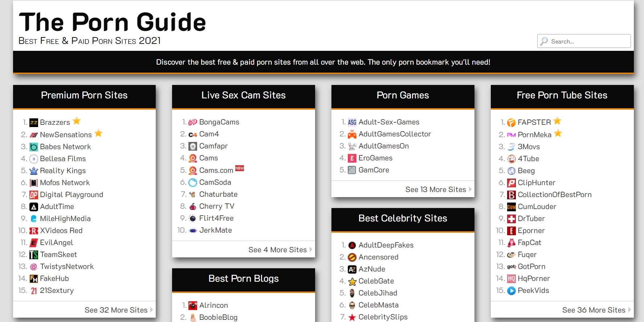Click the ClipHunter favicon icon
Viewport: 644px width, 322px height.
pyautogui.click(x=511, y=183)
